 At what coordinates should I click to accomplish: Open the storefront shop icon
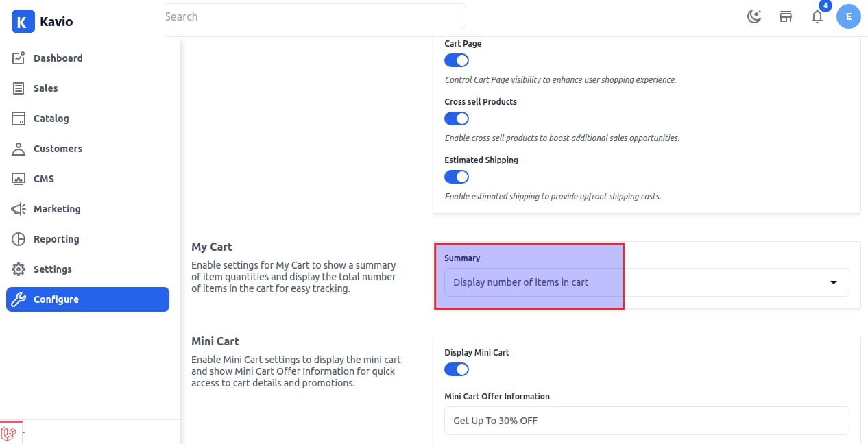click(786, 17)
